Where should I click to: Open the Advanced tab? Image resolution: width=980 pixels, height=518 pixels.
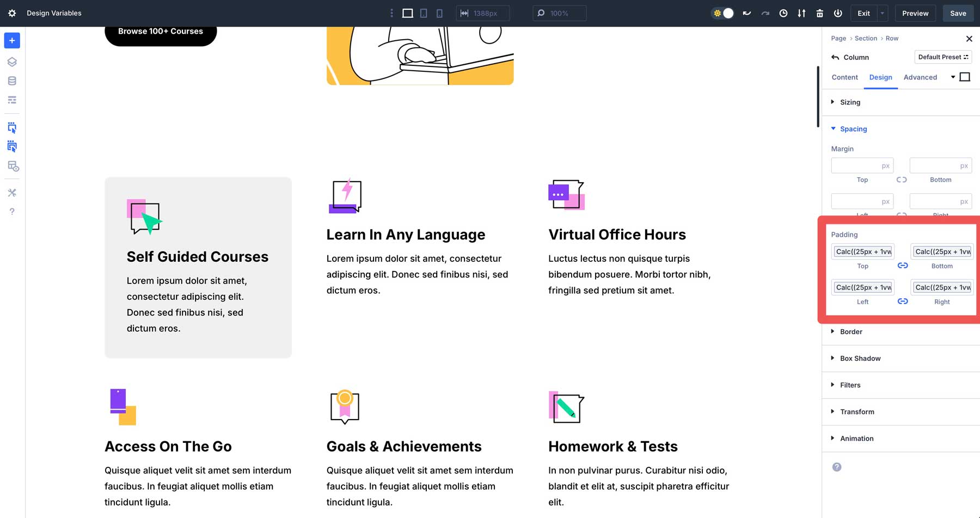pyautogui.click(x=920, y=77)
